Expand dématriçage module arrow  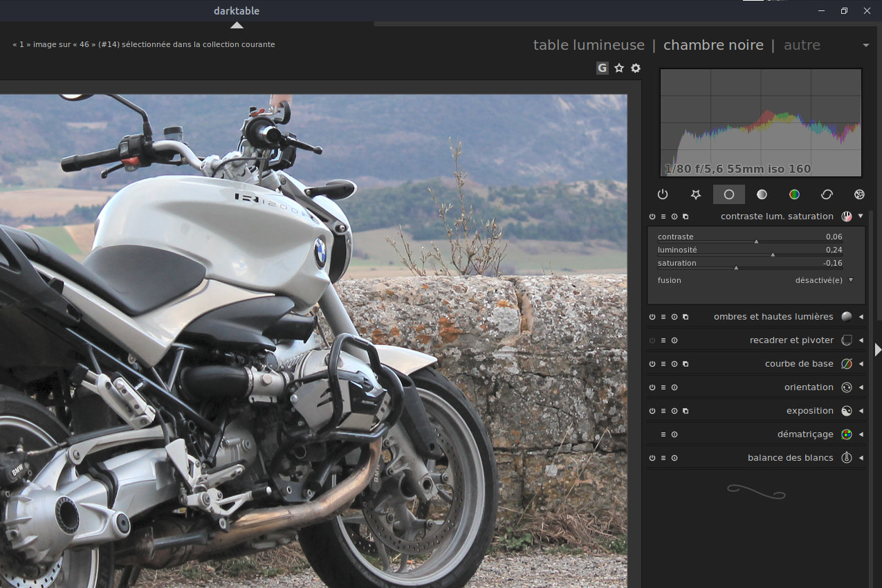pos(861,434)
